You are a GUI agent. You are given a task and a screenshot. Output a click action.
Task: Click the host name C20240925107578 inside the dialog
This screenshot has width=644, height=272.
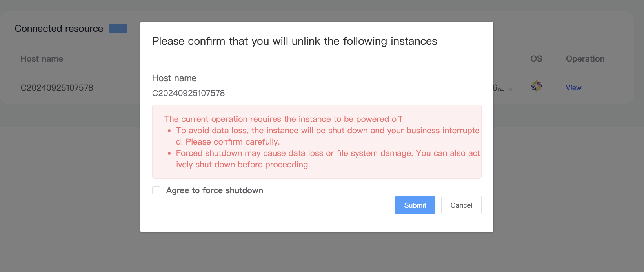[188, 93]
